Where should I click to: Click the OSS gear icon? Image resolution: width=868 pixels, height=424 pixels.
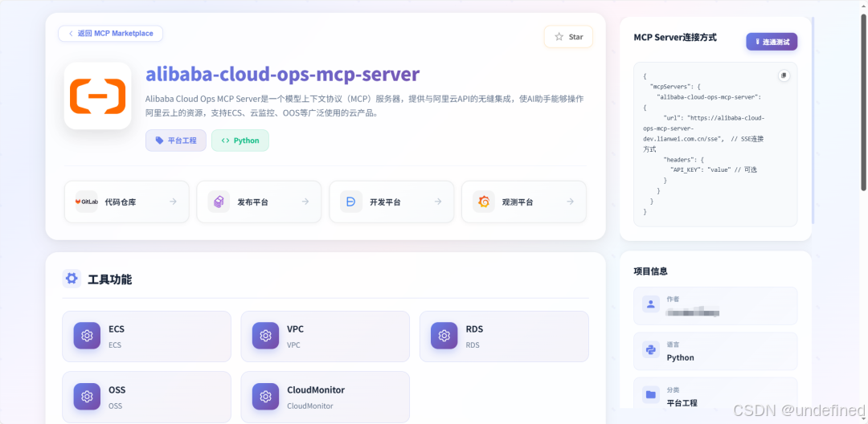[87, 397]
